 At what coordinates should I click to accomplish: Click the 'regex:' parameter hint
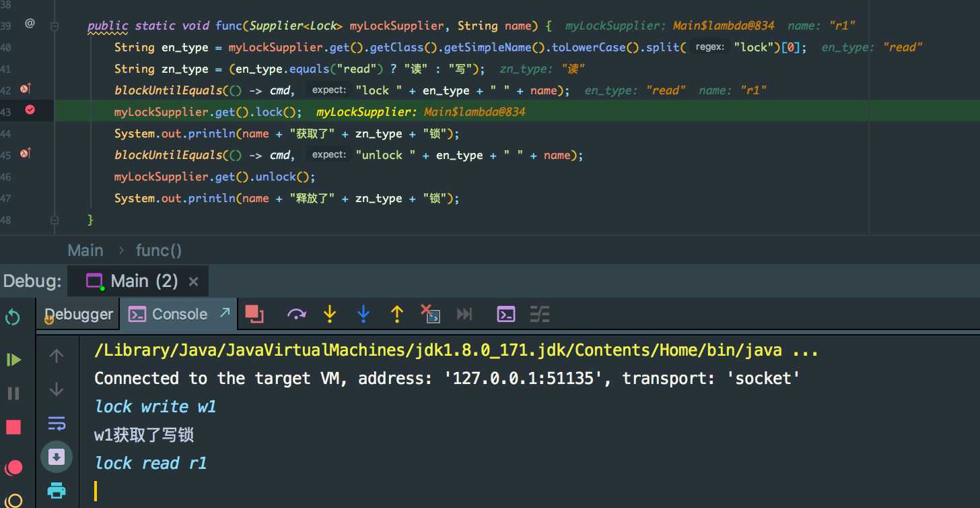click(x=710, y=47)
